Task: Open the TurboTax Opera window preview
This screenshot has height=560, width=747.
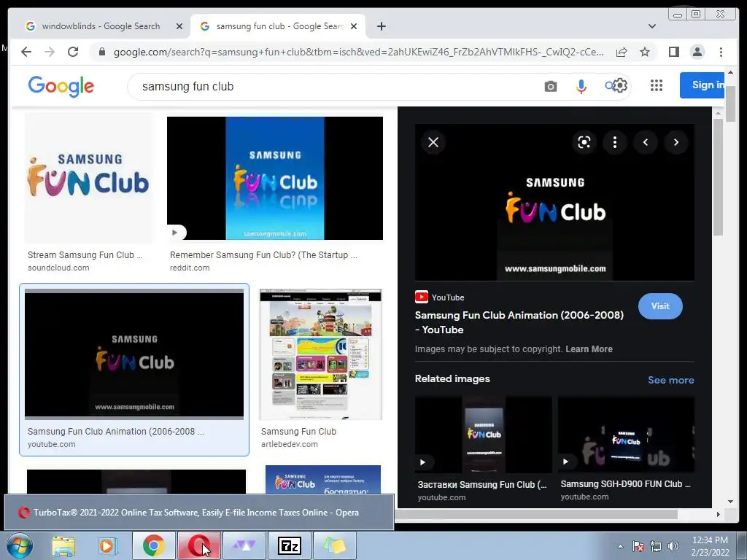Action: [199, 513]
